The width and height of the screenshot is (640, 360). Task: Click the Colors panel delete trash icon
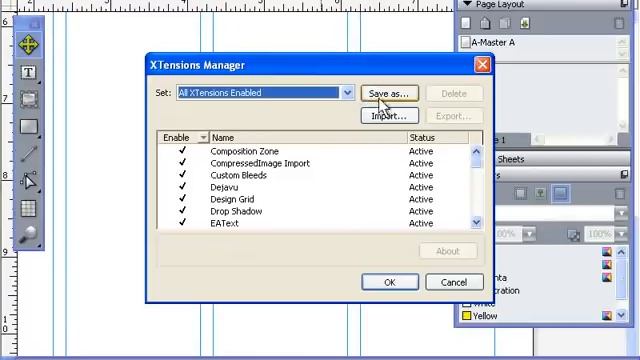point(620,194)
